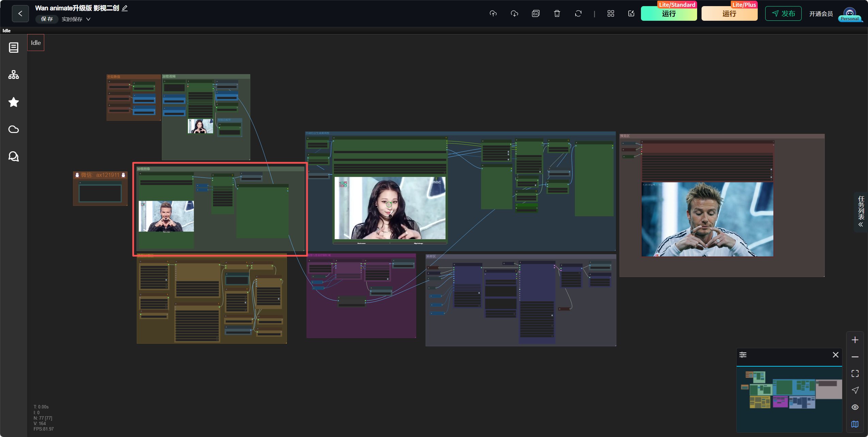Click the back arrow button
868x437 pixels.
pyautogui.click(x=20, y=14)
